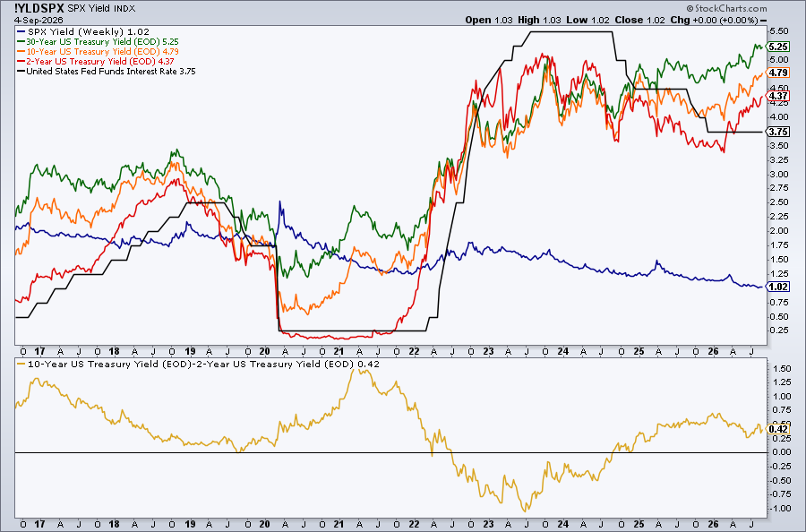Click the 19 year label on bottom time axis
Image resolution: width=806 pixels, height=532 pixels.
(190, 524)
